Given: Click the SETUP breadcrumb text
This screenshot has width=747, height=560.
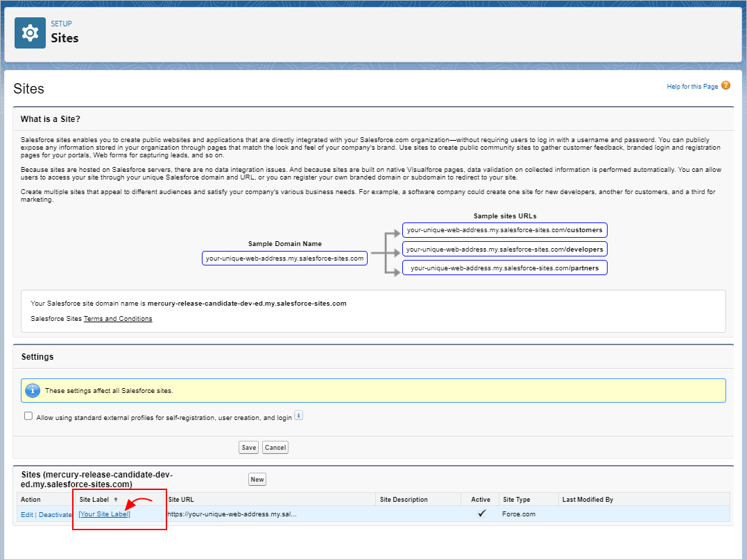Looking at the screenshot, I should point(62,24).
